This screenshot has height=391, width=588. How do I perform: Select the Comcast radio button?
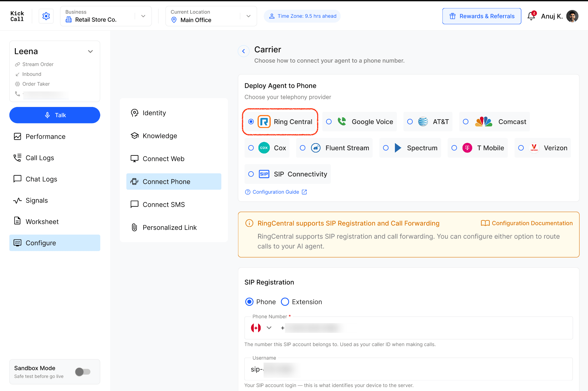pos(466,122)
